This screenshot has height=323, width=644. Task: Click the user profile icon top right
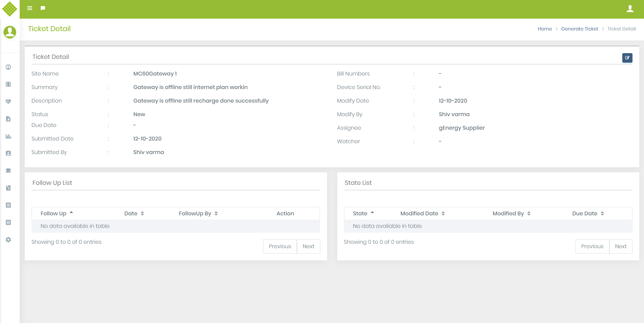(630, 9)
